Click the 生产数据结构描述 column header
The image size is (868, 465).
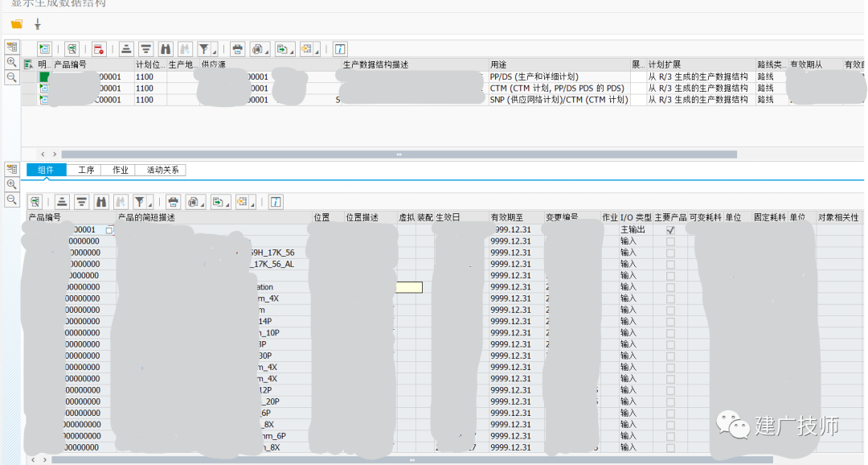pyautogui.click(x=415, y=64)
